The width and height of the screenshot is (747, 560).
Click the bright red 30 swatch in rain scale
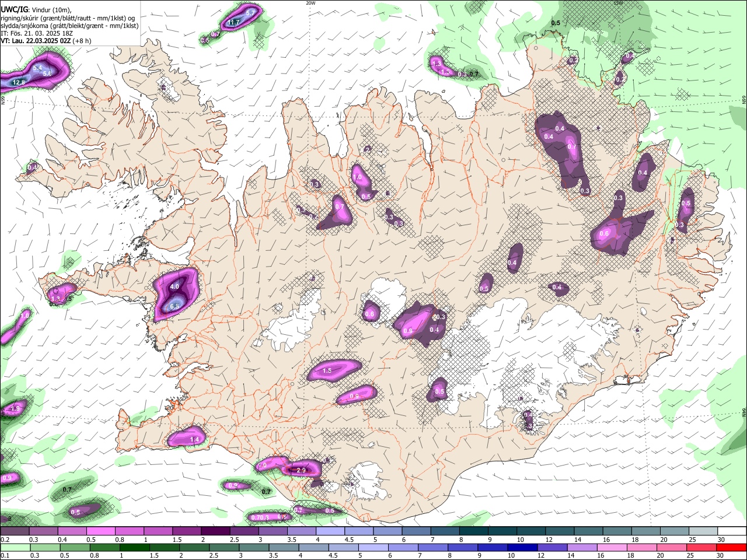[x=732, y=548]
